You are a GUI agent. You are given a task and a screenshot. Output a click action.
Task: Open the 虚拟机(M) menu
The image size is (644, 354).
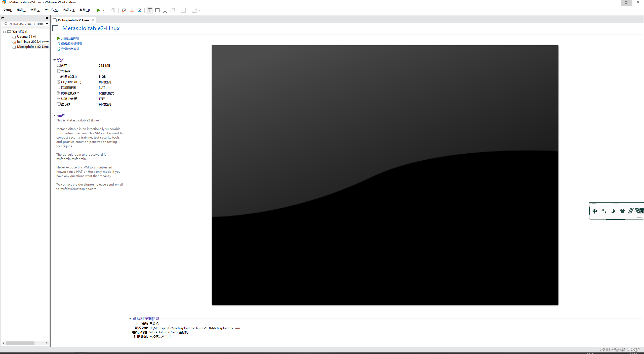coord(51,10)
